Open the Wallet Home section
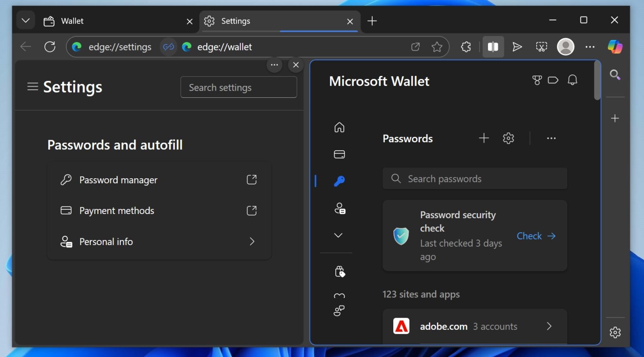 click(339, 127)
